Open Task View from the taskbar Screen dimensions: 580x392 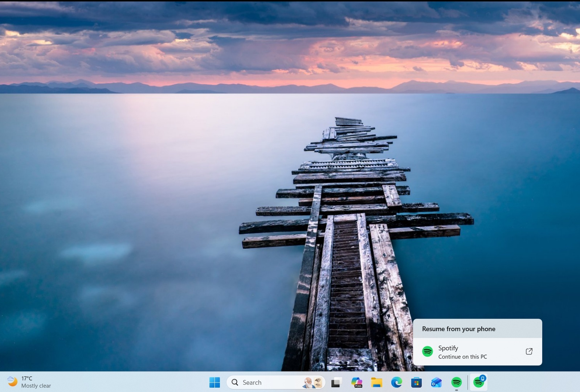pyautogui.click(x=336, y=382)
